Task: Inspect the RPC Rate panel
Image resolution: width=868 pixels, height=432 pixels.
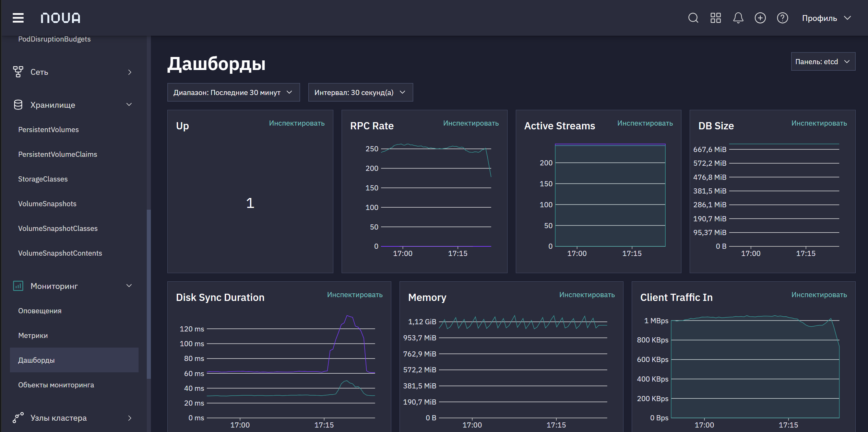Action: pyautogui.click(x=471, y=123)
